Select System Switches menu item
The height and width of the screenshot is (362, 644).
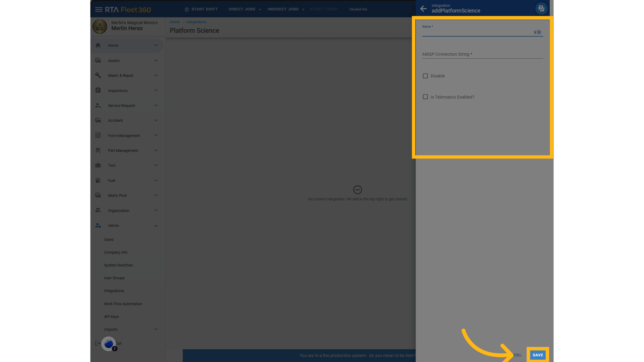tap(118, 265)
